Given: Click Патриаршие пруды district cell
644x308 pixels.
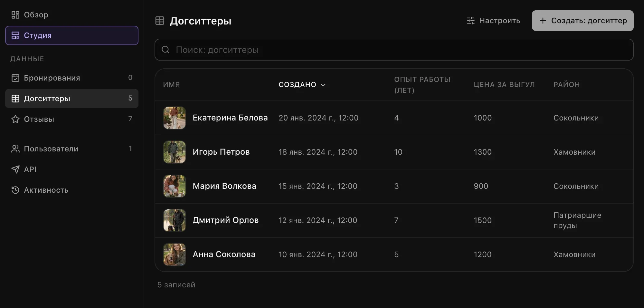Looking at the screenshot, I should point(577,220).
